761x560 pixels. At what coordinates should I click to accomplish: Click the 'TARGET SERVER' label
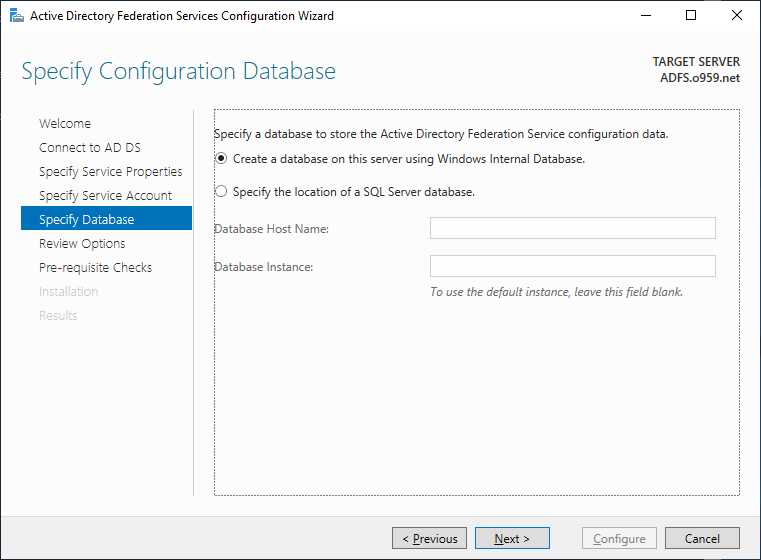[x=696, y=62]
